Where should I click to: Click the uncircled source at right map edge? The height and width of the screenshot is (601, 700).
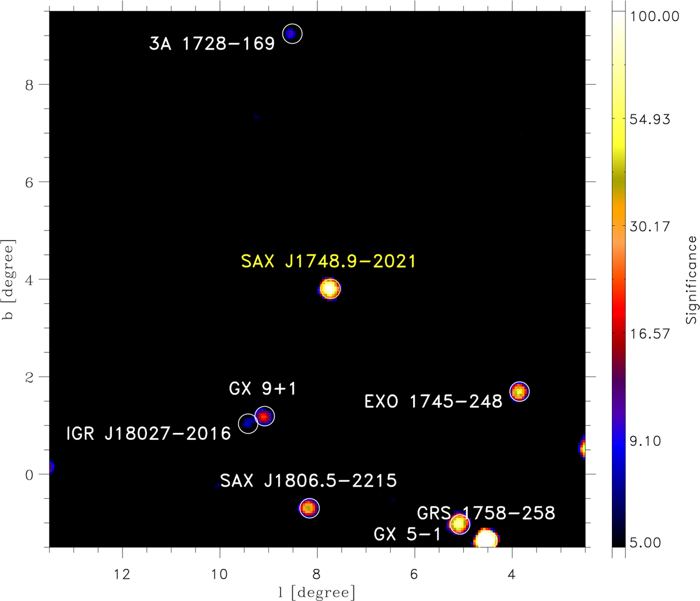[583, 447]
